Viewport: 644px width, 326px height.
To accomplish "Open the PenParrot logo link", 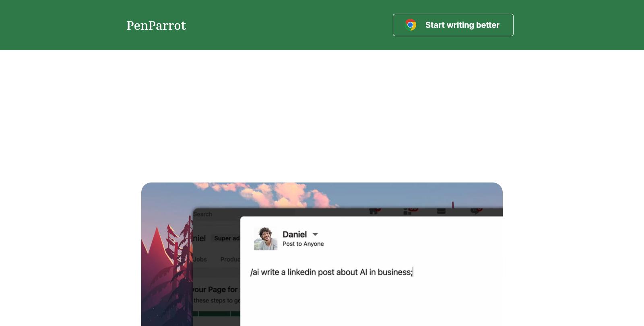I will pyautogui.click(x=156, y=25).
